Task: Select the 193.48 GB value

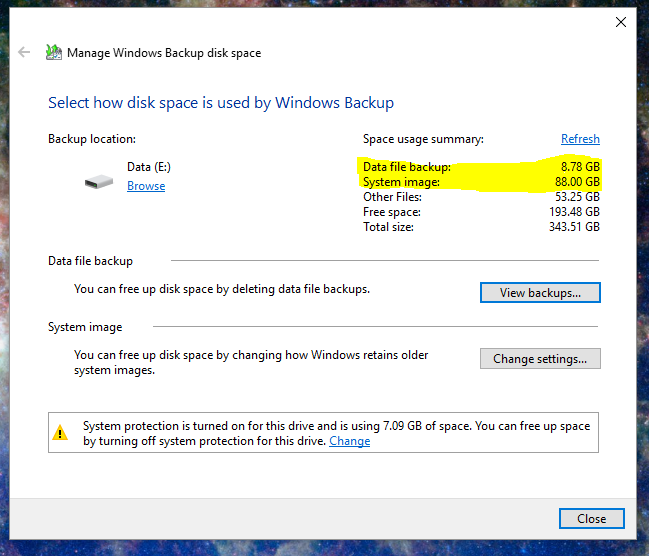Action: pyautogui.click(x=574, y=212)
